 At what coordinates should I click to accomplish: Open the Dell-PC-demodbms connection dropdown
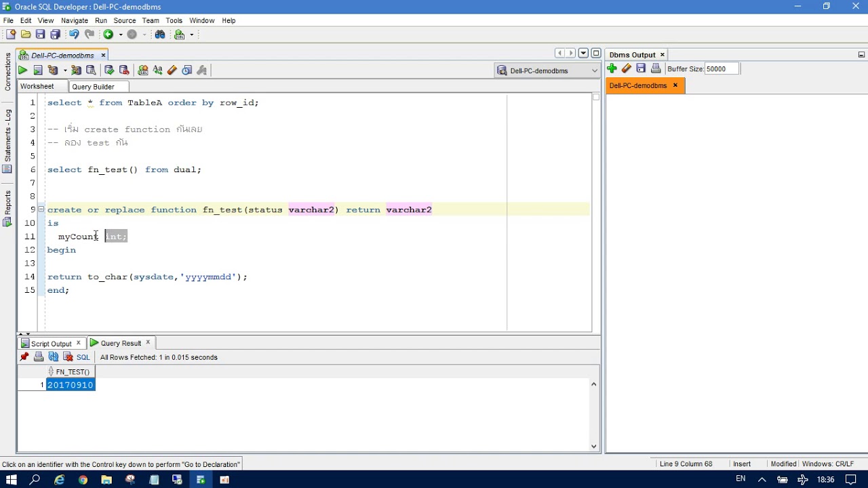(548, 70)
